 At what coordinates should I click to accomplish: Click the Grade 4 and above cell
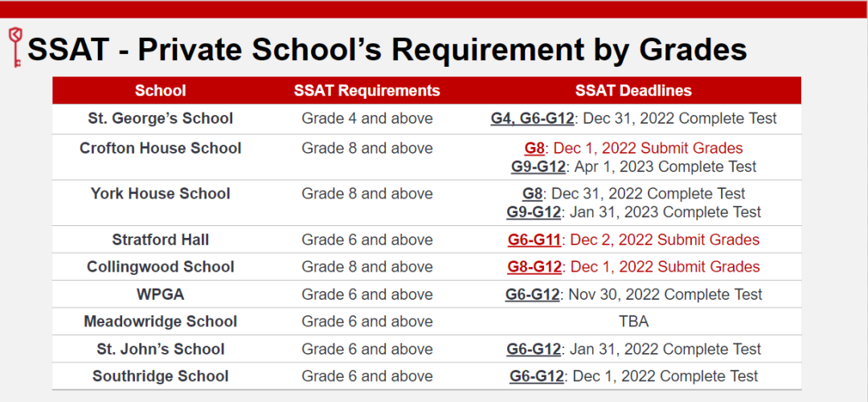(366, 119)
